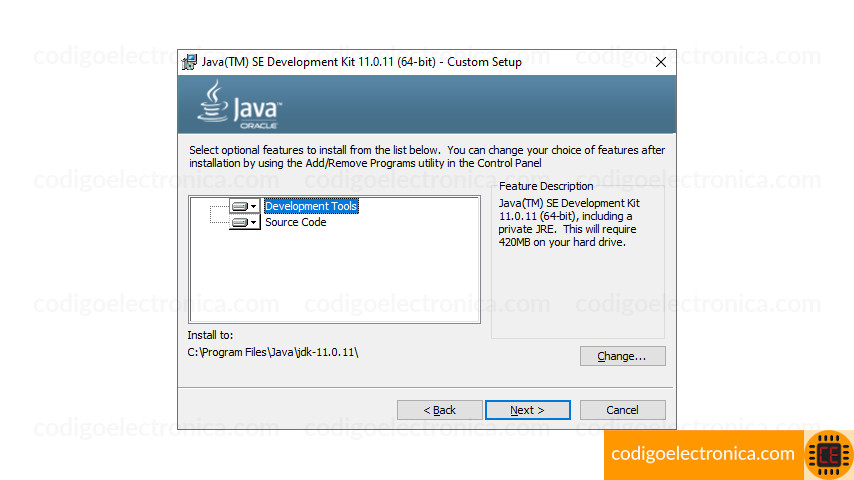
Task: Close the Custom Setup dialog window
Action: tap(661, 62)
